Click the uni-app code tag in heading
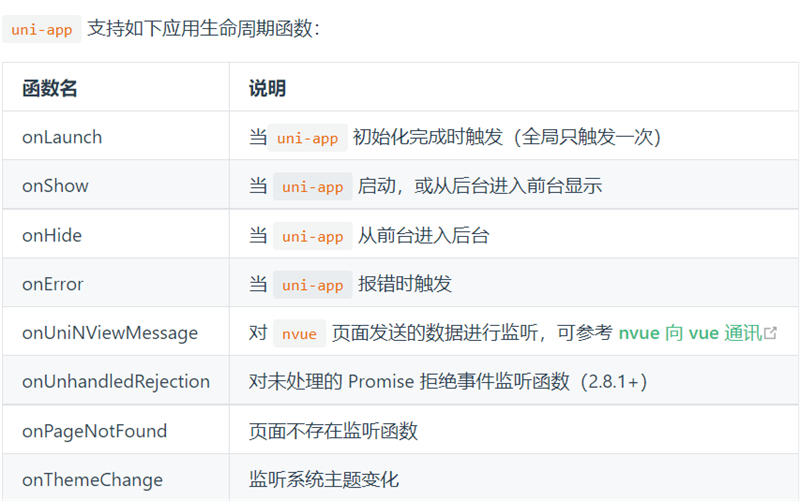This screenshot has height=501, width=800. 42,29
